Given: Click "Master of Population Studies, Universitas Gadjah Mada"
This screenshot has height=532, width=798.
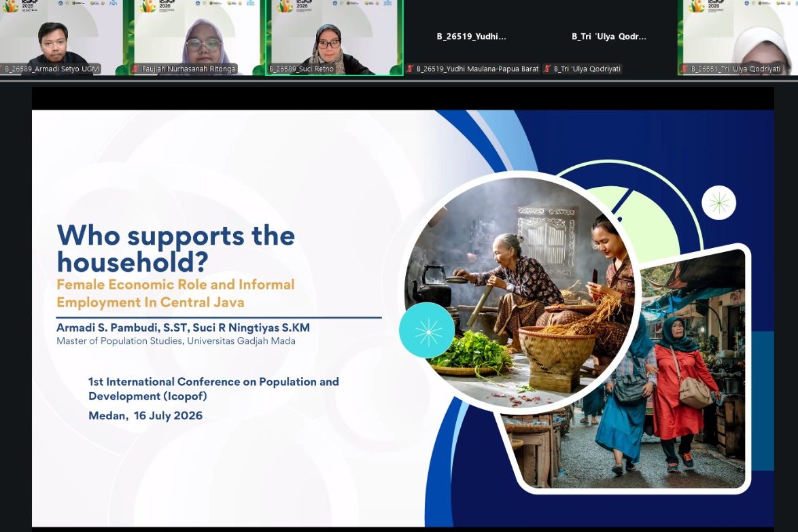Looking at the screenshot, I should 175,341.
